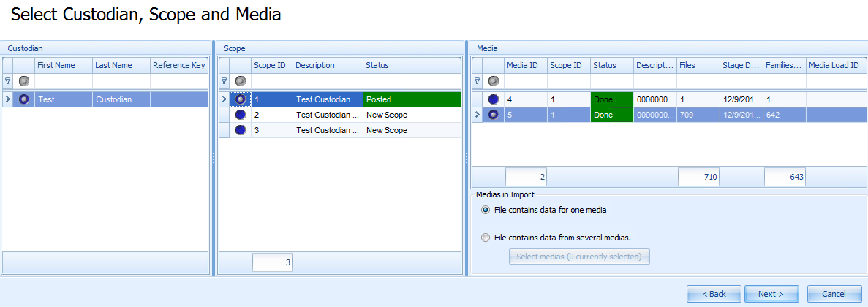Click the blue circle icon for Scope ID 1
Screen dimensions: 868x307
tap(241, 99)
